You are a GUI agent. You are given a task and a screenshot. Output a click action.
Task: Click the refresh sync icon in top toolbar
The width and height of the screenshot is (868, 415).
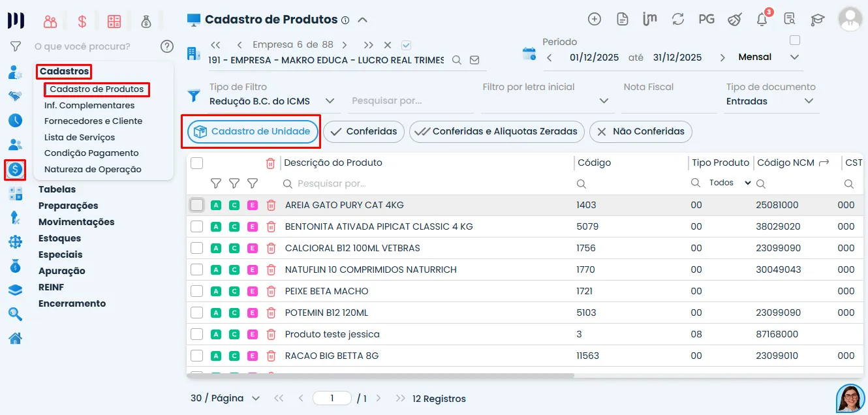pos(677,19)
